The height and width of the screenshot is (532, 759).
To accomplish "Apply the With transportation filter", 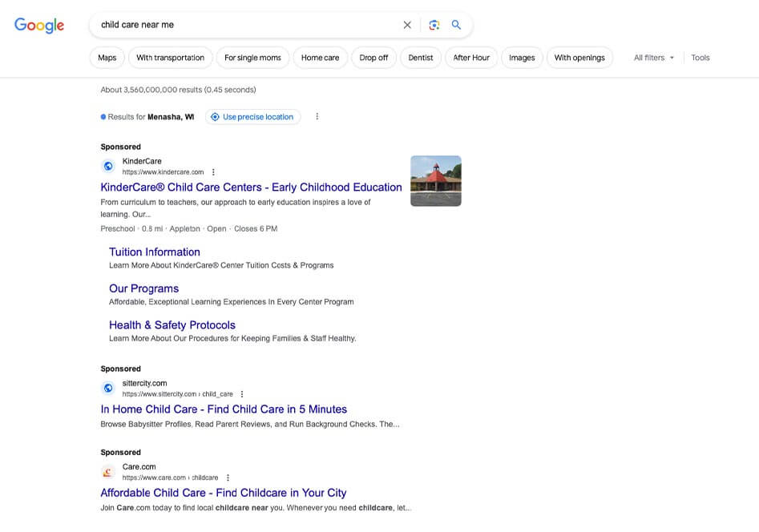I will click(x=171, y=58).
